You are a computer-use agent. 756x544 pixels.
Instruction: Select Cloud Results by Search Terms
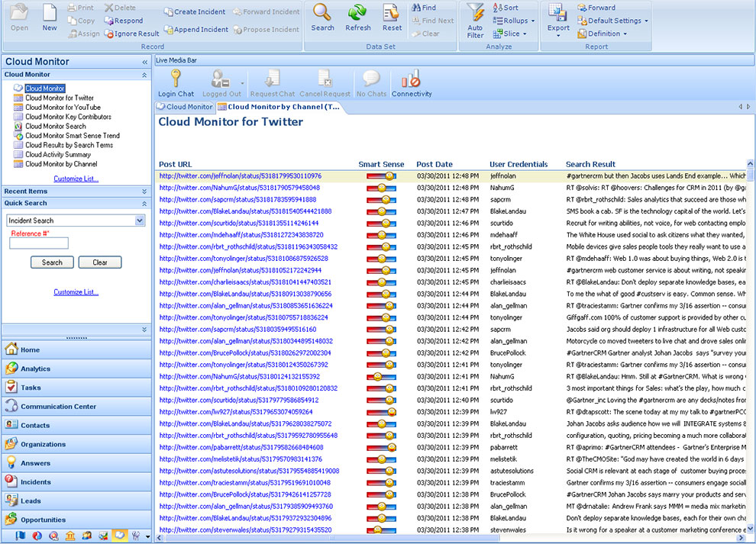(x=69, y=145)
